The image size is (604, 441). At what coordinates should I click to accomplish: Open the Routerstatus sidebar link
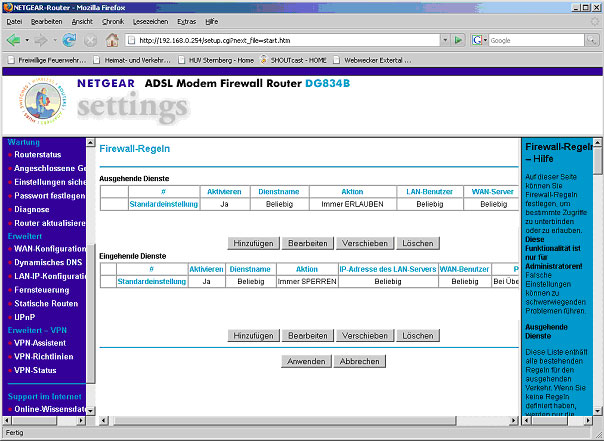[x=38, y=155]
